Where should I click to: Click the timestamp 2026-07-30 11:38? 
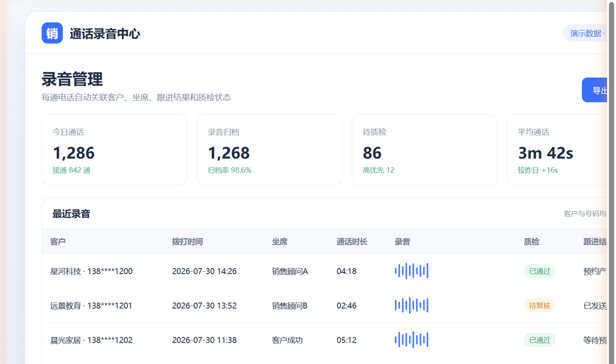coord(204,340)
